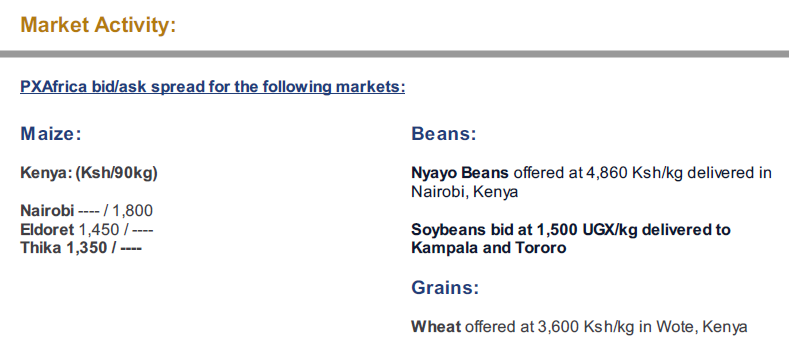Click the Maize section heading
Viewport: 789px width, 363px height.
(50, 134)
